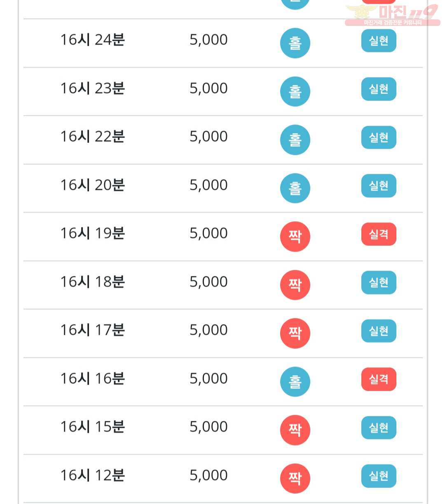The height and width of the screenshot is (504, 445).
Task: Select the blue 홀 icon at 16시 23분
Action: pos(295,91)
